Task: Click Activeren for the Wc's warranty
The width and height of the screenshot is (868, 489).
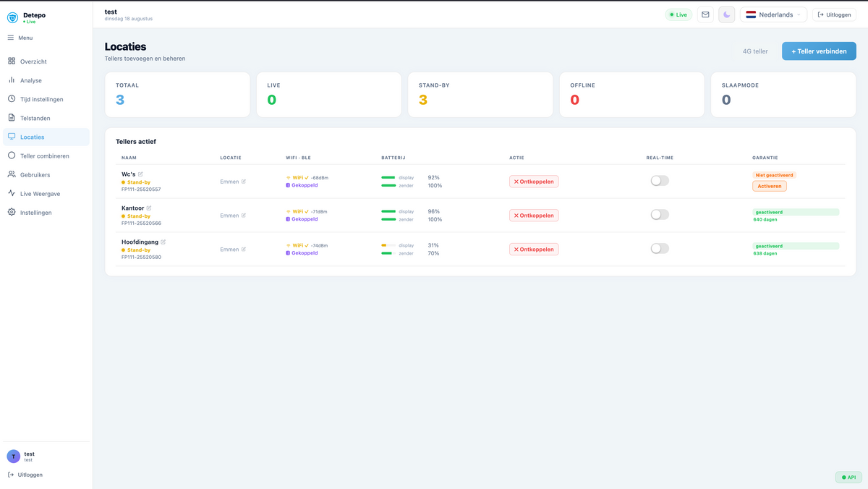Action: coord(770,186)
